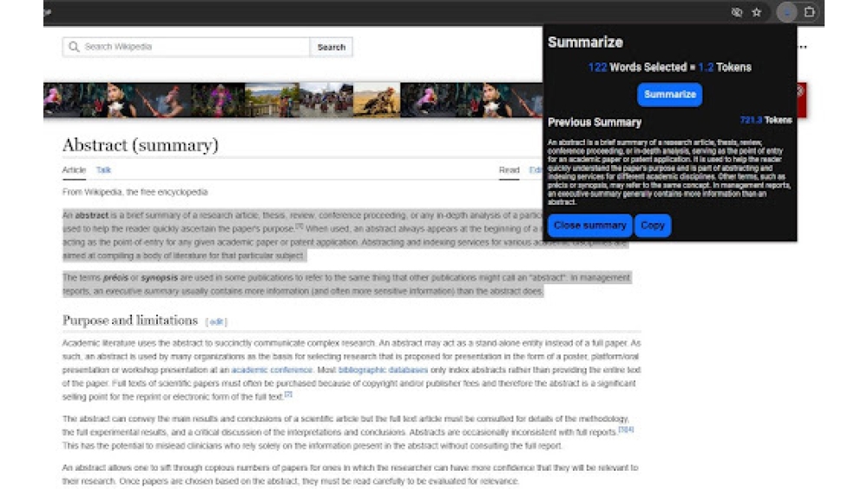This screenshot has height=489, width=868.
Task: Open the bibliographic databases link
Action: pos(383,370)
